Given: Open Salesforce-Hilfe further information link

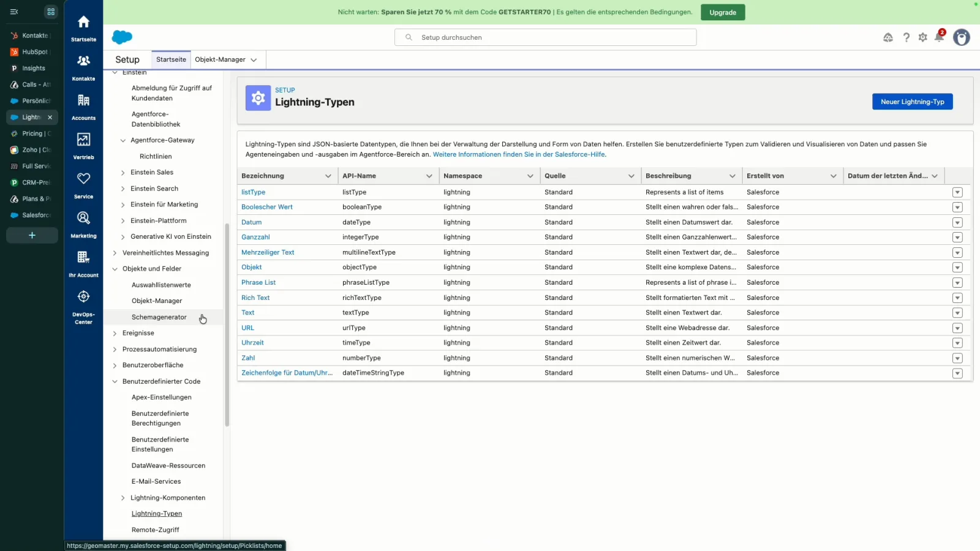Looking at the screenshot, I should point(518,154).
